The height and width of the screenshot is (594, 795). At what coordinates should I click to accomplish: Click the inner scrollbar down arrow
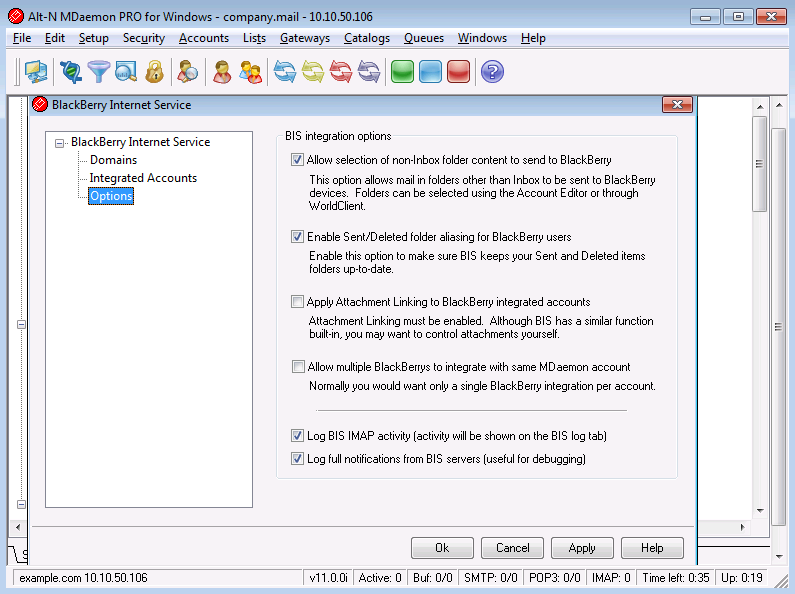[x=760, y=510]
